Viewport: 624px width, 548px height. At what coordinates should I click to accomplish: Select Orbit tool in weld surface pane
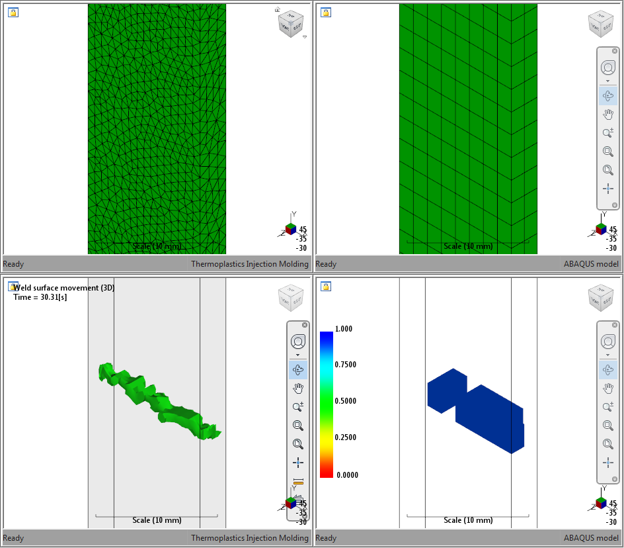(x=298, y=370)
